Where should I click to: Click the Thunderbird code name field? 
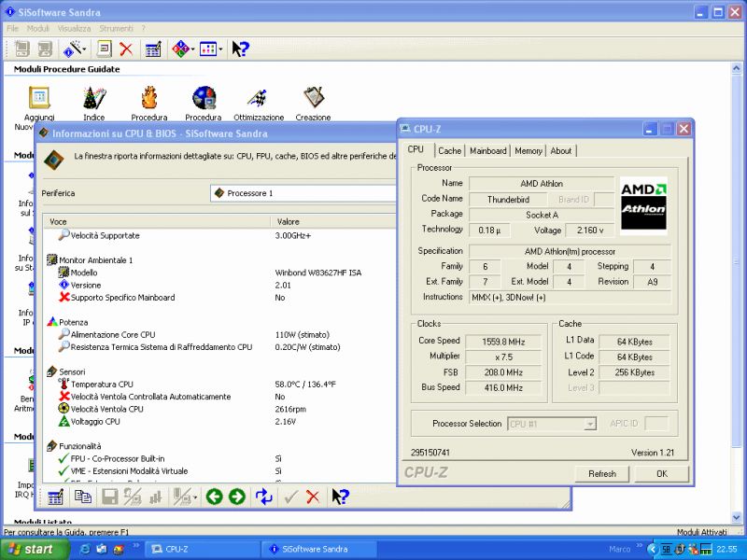point(508,200)
